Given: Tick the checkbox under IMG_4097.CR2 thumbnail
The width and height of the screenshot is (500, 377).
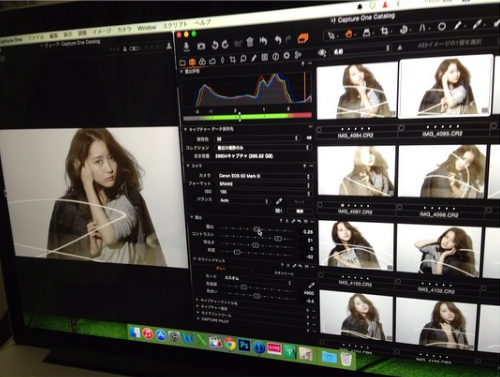Looking at the screenshot, I should tap(320, 205).
